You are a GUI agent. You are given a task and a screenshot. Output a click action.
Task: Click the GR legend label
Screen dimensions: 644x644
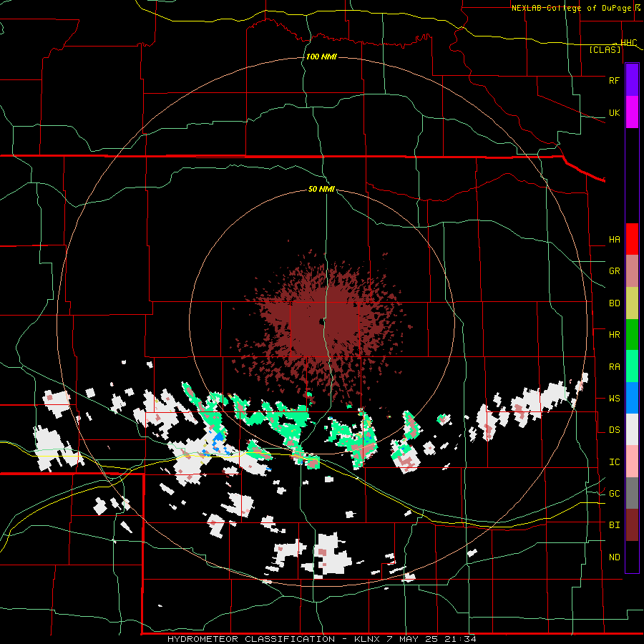click(x=614, y=271)
